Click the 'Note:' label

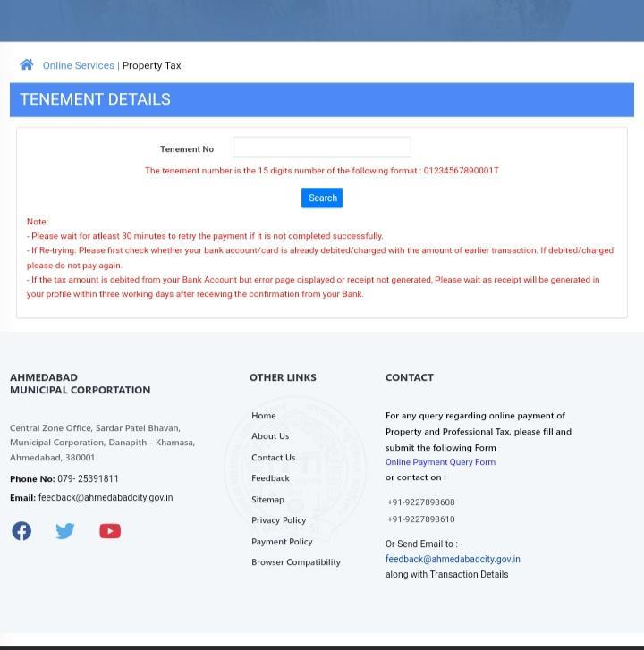pyautogui.click(x=38, y=222)
